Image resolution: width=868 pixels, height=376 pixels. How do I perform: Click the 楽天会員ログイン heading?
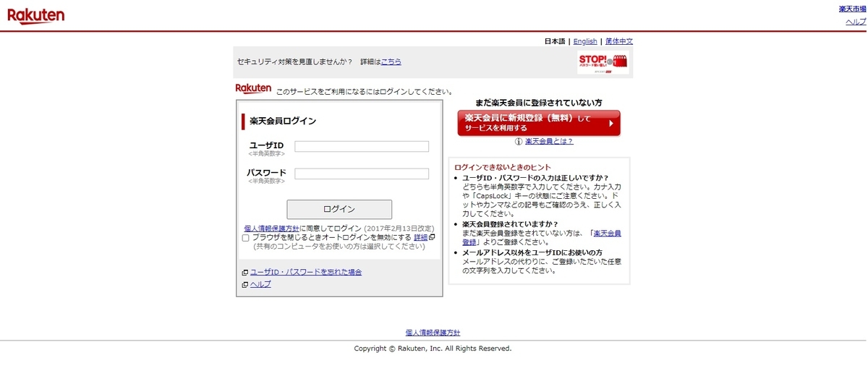point(283,121)
